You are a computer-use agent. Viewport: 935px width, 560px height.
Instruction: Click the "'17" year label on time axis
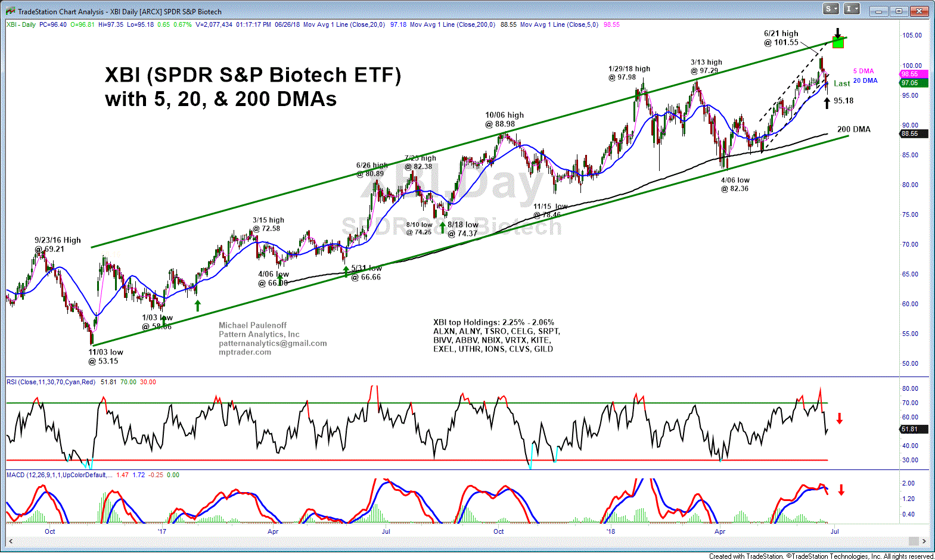[162, 531]
